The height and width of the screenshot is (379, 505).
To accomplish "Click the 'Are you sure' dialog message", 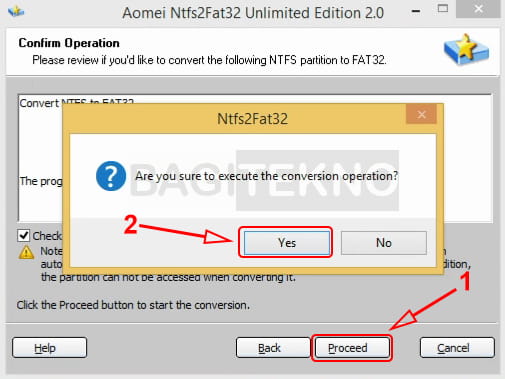I will [x=266, y=176].
